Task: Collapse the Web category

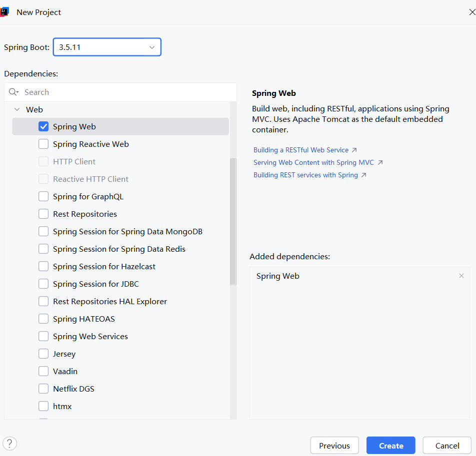Action: tap(17, 109)
